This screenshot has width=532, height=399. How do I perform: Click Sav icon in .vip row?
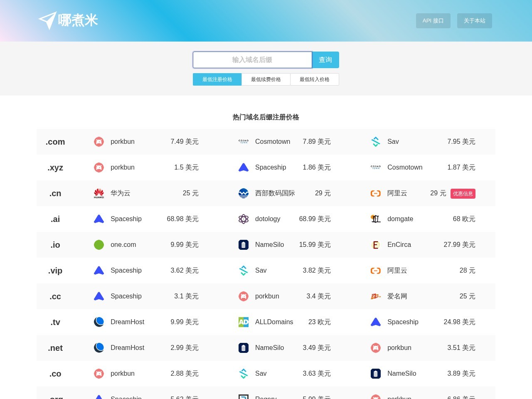pos(244,271)
